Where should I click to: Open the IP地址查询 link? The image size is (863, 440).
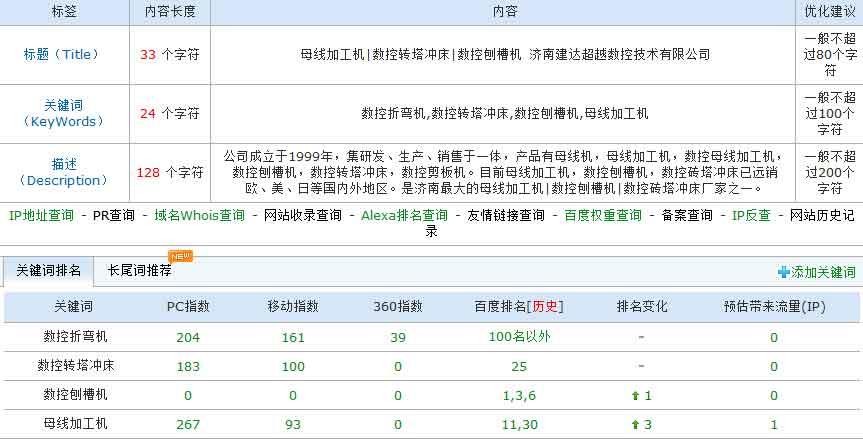coord(41,215)
